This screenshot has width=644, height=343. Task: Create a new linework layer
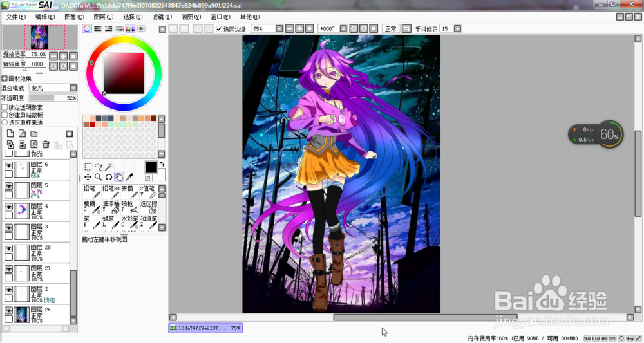tap(22, 133)
